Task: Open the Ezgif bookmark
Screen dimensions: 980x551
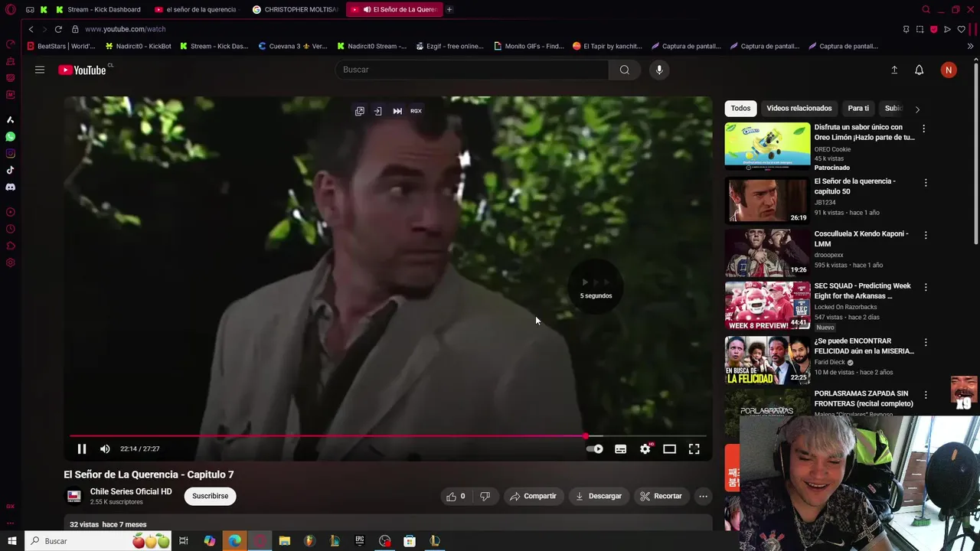Action: click(449, 46)
